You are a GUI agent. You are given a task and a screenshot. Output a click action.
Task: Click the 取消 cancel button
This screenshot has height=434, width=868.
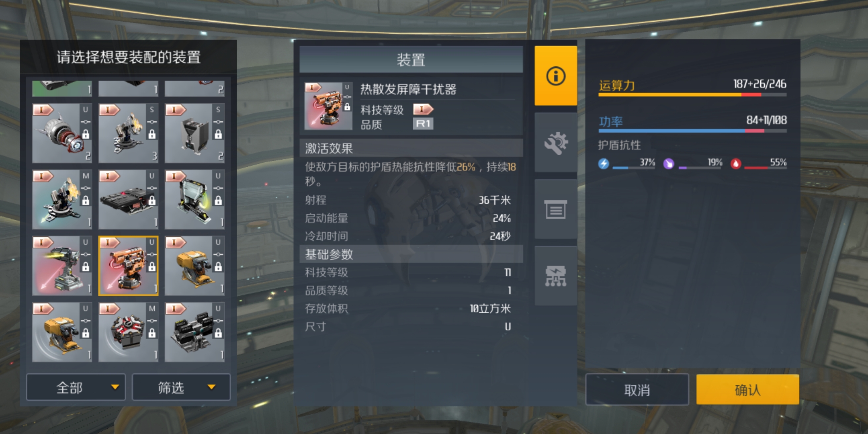point(637,389)
